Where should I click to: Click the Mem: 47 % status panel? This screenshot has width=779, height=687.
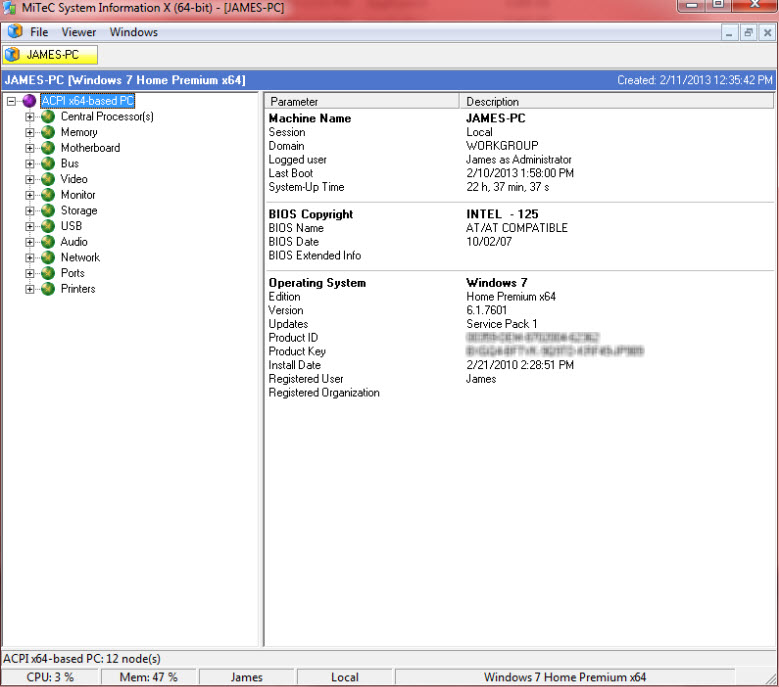149,678
